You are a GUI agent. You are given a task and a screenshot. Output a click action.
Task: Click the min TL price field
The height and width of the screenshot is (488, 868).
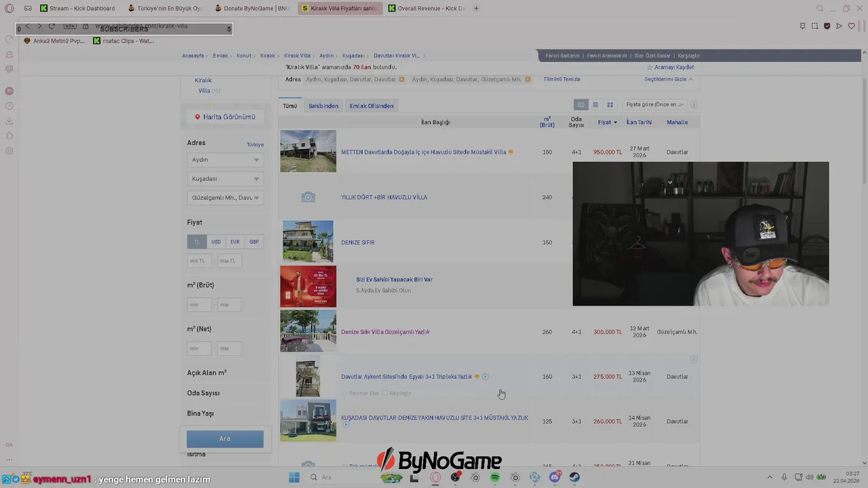[x=198, y=261]
